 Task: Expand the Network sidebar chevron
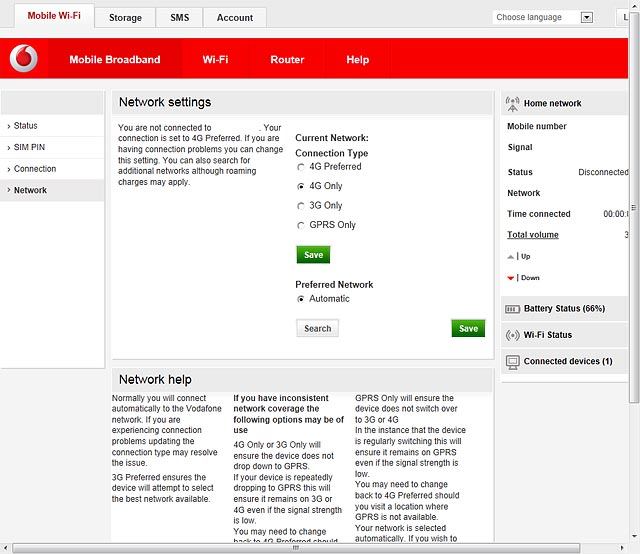coord(9,190)
